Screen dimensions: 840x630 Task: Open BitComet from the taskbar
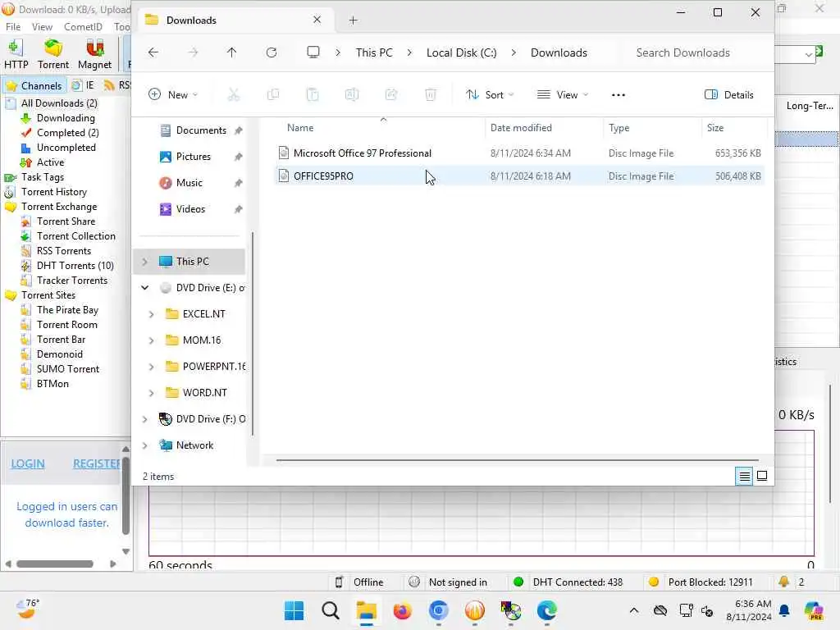click(x=475, y=610)
